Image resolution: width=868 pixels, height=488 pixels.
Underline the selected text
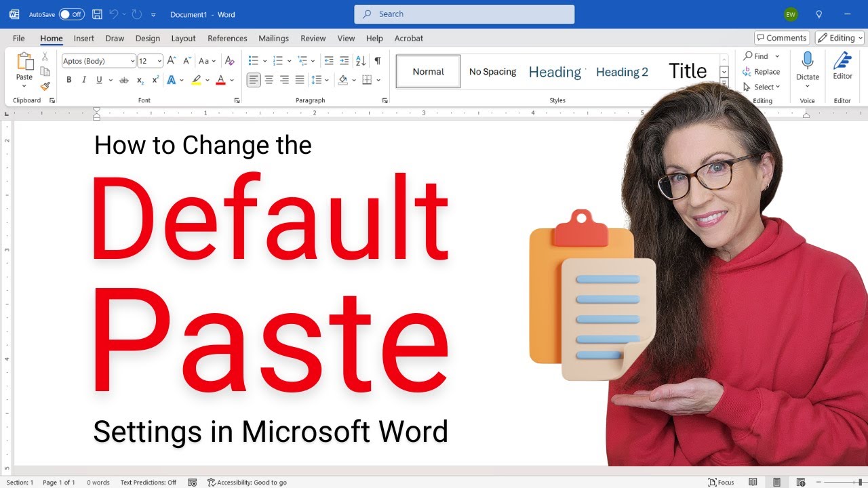click(x=100, y=80)
